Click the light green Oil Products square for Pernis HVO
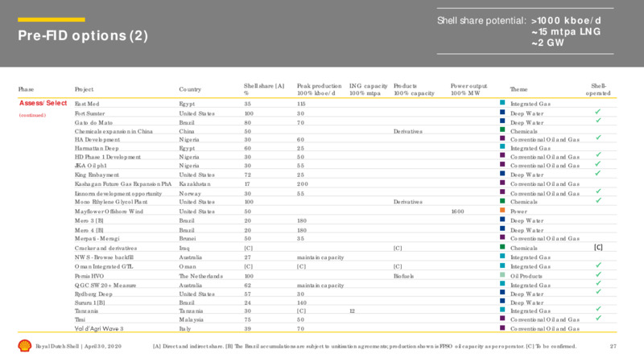Image resolution: width=644 pixels, height=362 pixels. 502,275
